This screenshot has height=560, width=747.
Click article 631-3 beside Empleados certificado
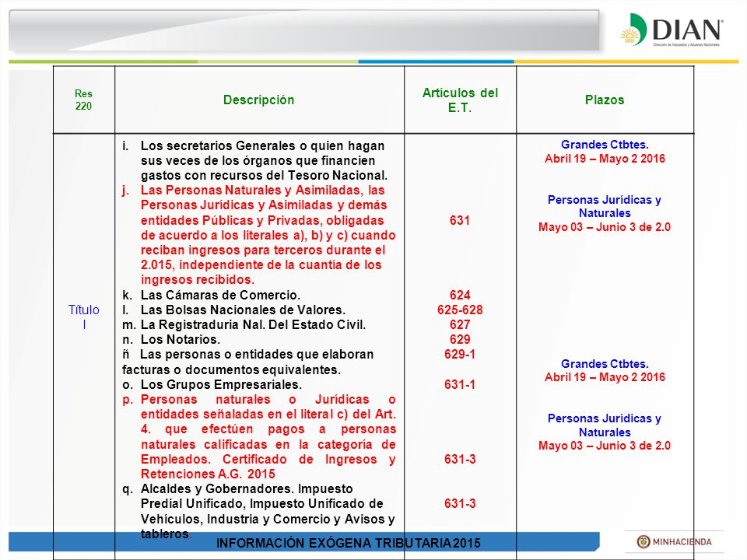tap(460, 459)
